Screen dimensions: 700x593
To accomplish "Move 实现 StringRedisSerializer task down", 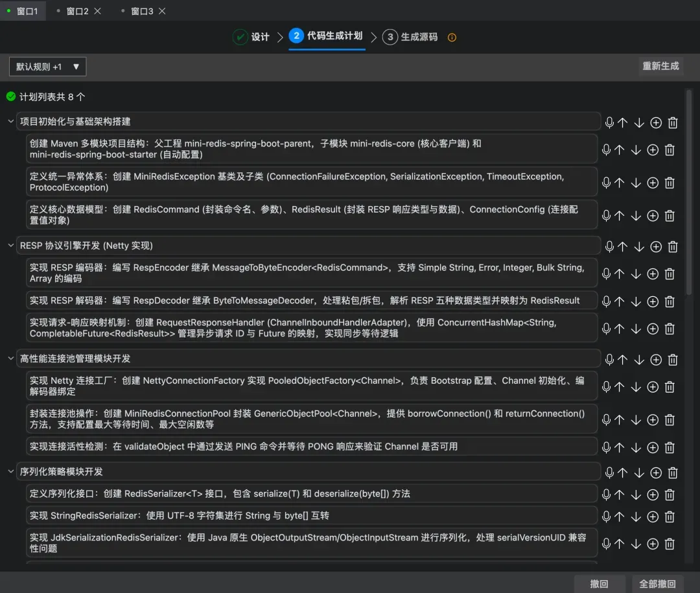I will click(x=636, y=517).
